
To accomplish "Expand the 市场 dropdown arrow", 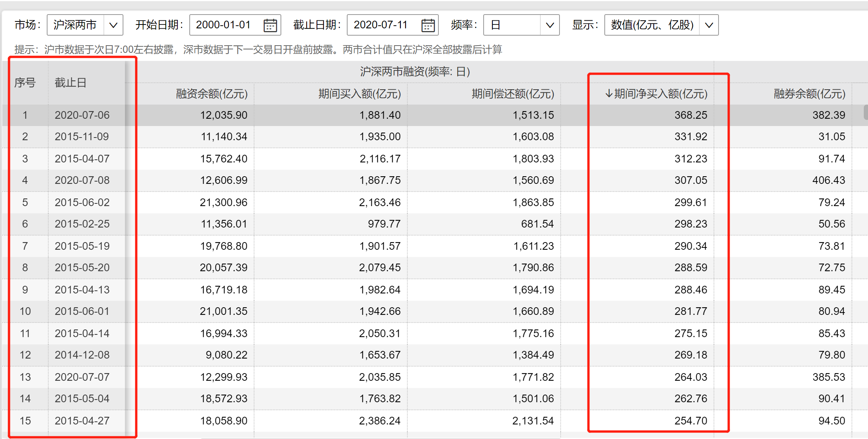I will coord(113,25).
